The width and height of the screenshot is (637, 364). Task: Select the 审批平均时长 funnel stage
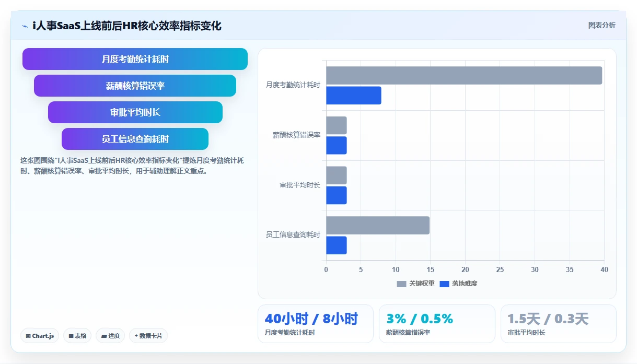pyautogui.click(x=135, y=112)
